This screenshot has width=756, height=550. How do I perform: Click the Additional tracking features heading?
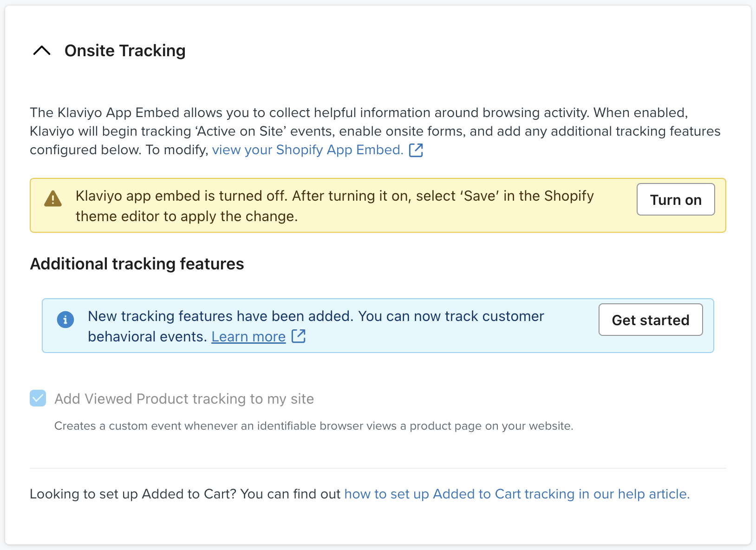pyautogui.click(x=137, y=263)
